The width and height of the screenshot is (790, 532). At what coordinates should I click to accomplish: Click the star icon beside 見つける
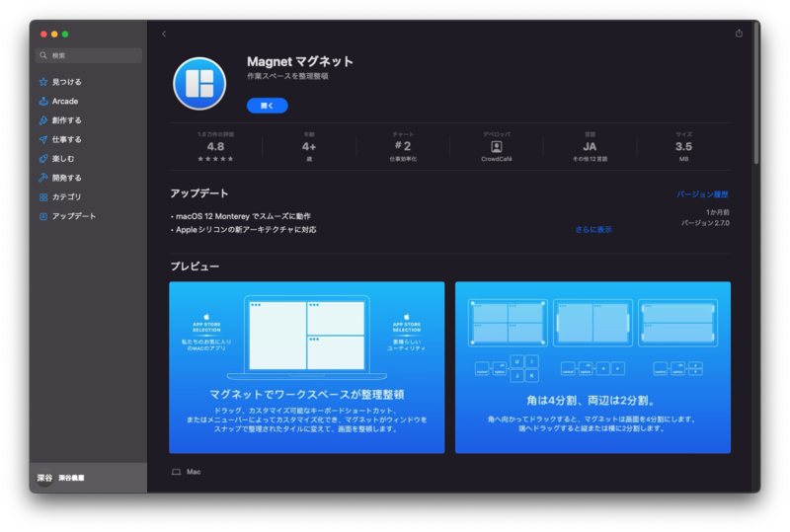click(x=43, y=82)
